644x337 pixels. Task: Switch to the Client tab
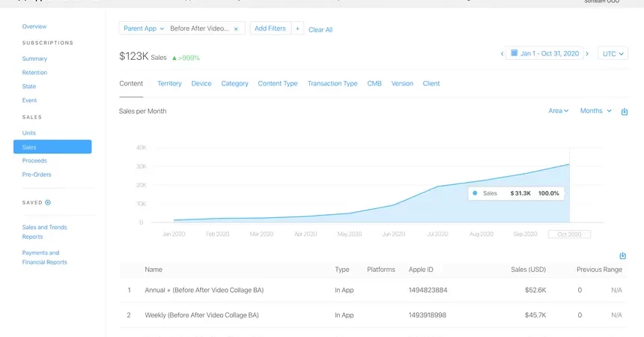coord(431,83)
